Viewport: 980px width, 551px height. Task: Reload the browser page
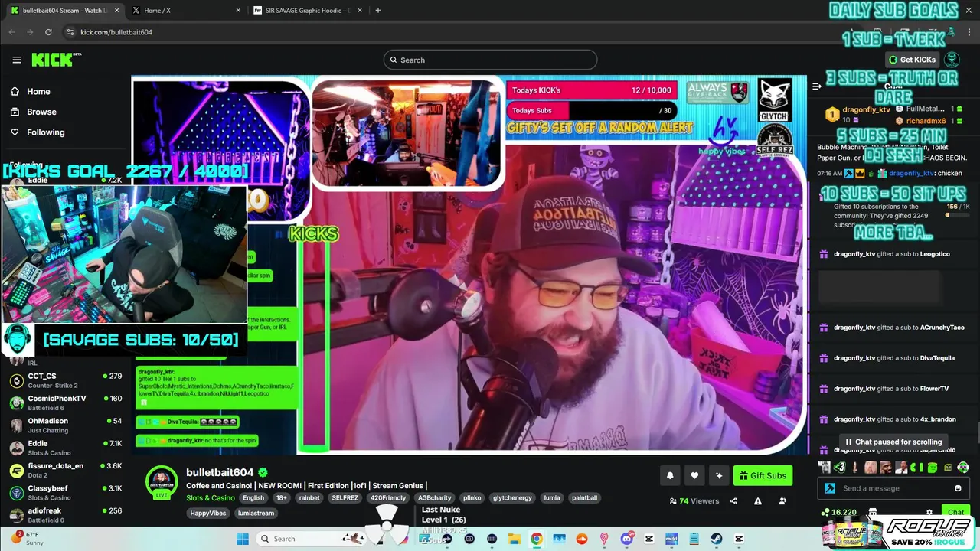48,32
